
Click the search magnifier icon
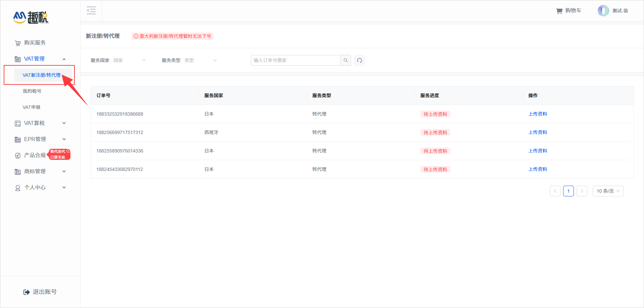(345, 60)
